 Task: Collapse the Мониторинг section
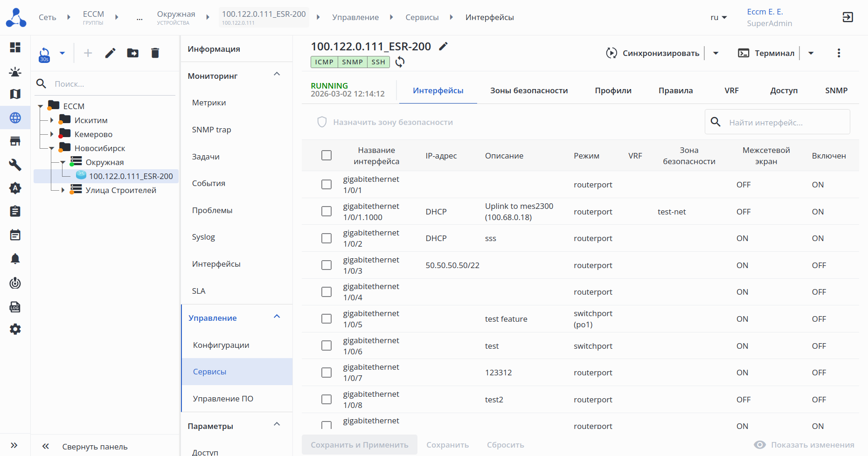(x=277, y=75)
